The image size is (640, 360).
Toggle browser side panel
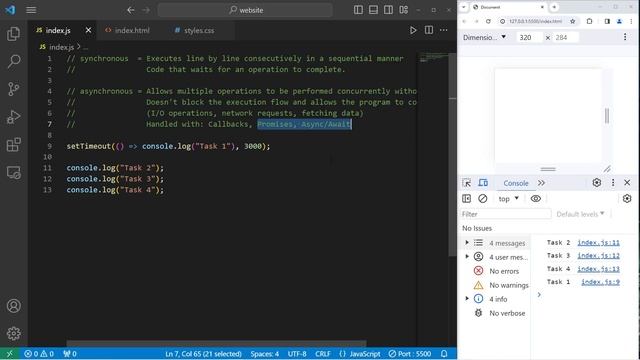coord(607,21)
